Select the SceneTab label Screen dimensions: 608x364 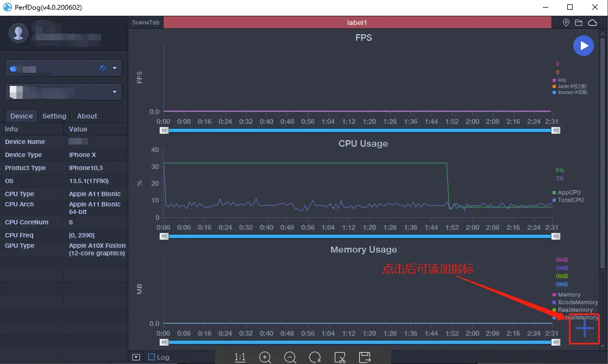146,22
